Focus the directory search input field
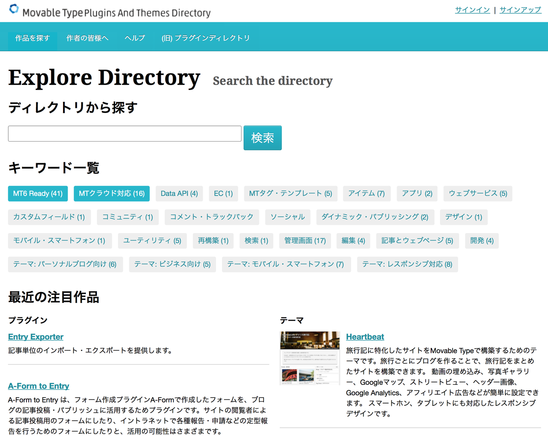This screenshot has width=548, height=436. click(125, 134)
